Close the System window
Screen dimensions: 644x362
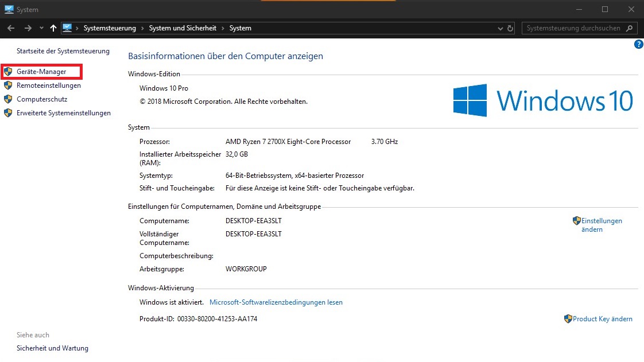(x=631, y=9)
